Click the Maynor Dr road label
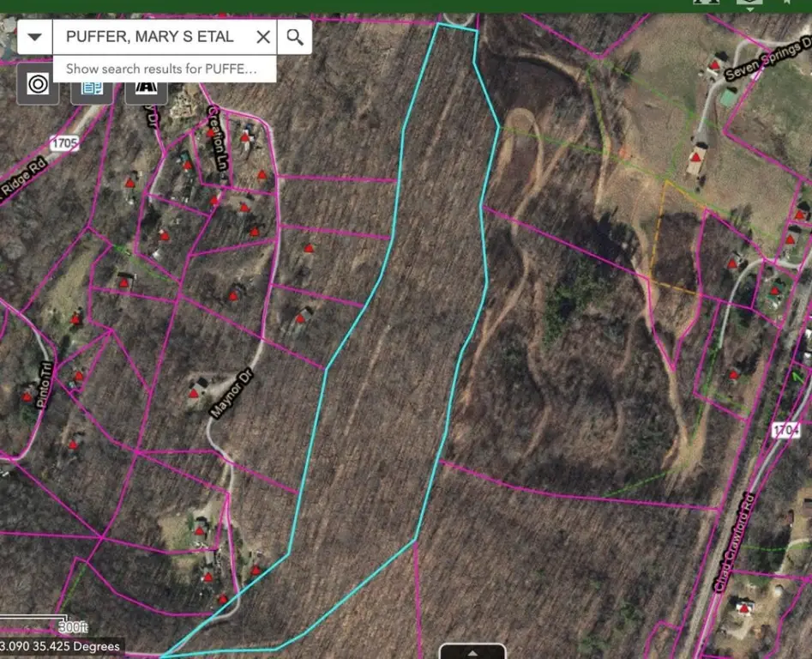812x659 pixels. 228,395
